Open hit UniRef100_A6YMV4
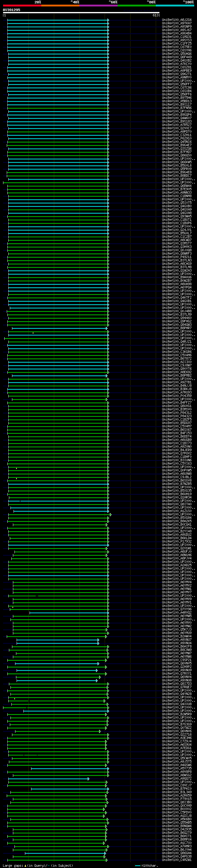The height and width of the screenshot is (868, 197). point(177,582)
